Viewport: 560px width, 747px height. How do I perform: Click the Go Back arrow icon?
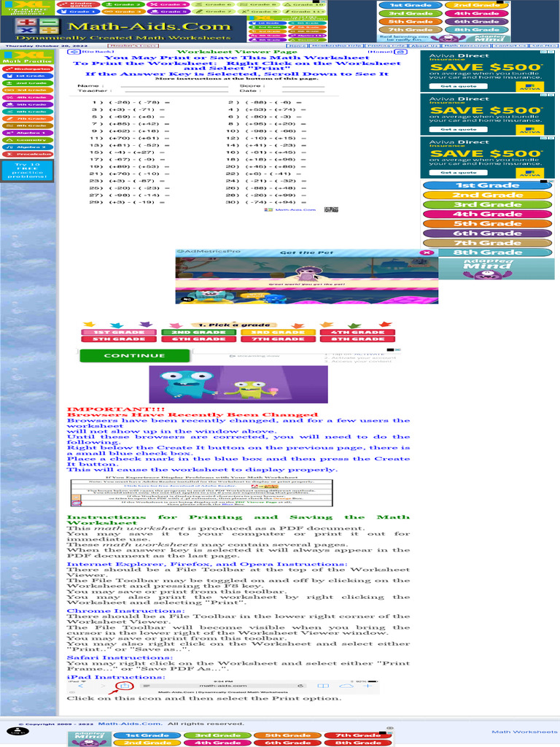pos(74,52)
